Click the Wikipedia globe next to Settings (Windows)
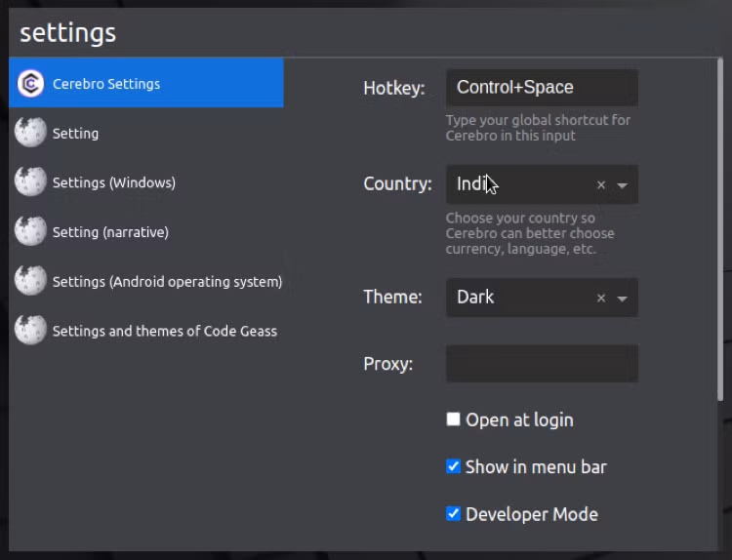Screen dimensions: 732x560 30,182
